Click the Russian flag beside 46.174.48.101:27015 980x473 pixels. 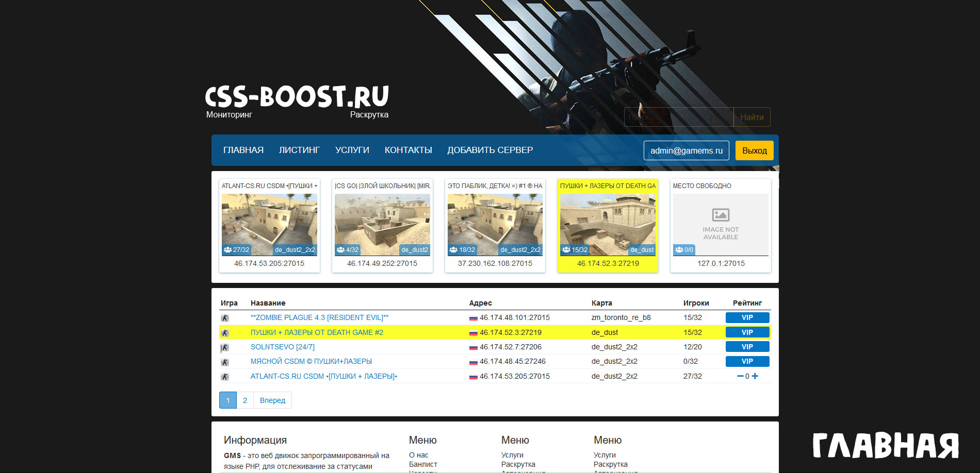(473, 318)
